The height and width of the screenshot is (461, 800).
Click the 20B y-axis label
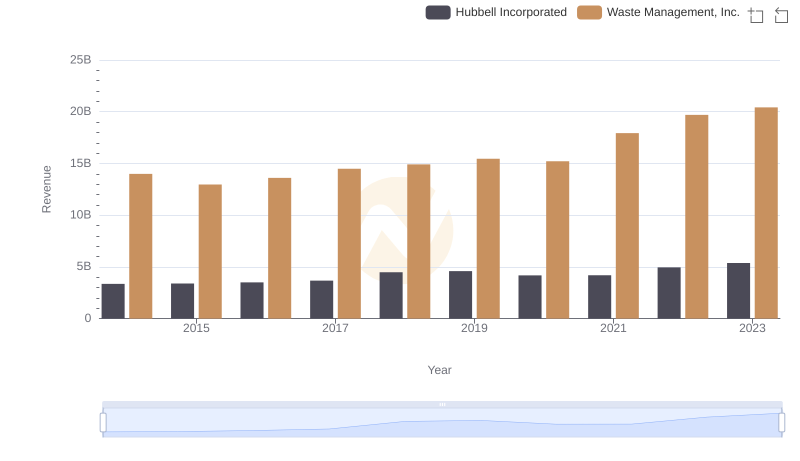81,112
